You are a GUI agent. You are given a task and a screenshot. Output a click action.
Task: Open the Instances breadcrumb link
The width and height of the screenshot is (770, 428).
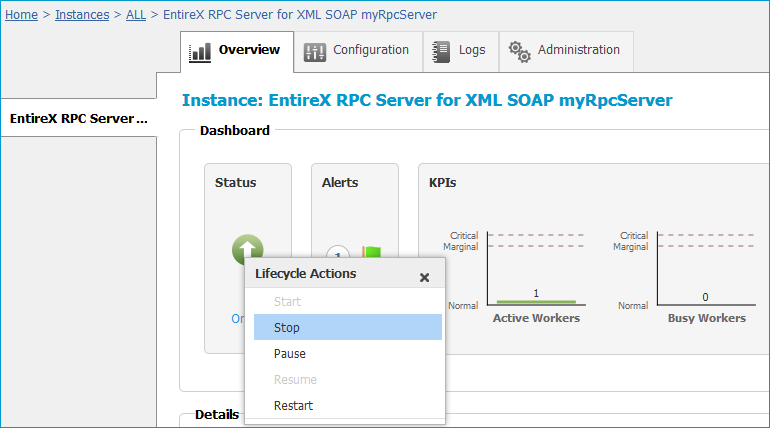[82, 15]
